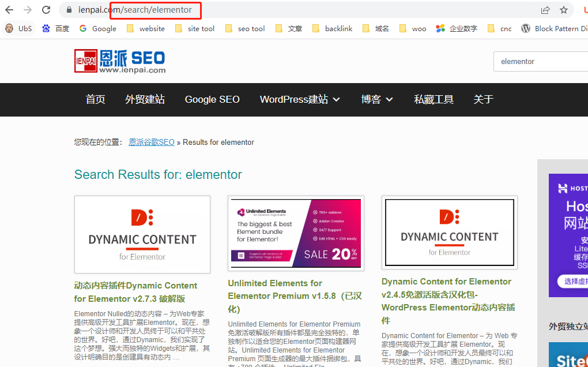Open the Unlimited Elements for Elementor Premium title
This screenshot has height=367, width=588.
click(x=295, y=296)
